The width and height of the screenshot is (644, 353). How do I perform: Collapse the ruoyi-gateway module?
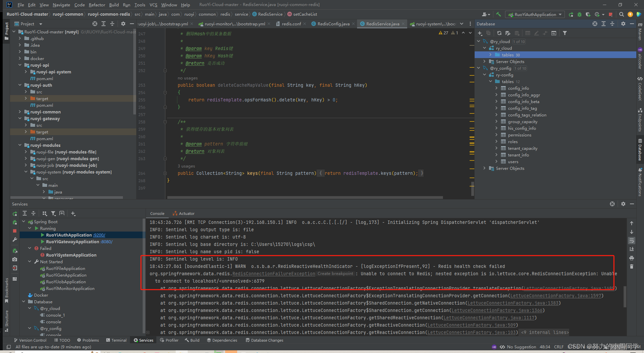tap(20, 118)
